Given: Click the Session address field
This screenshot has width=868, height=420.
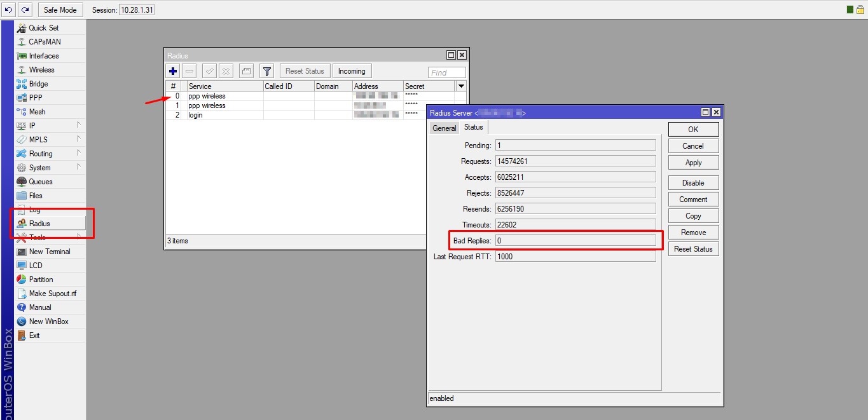Looking at the screenshot, I should pyautogui.click(x=137, y=10).
